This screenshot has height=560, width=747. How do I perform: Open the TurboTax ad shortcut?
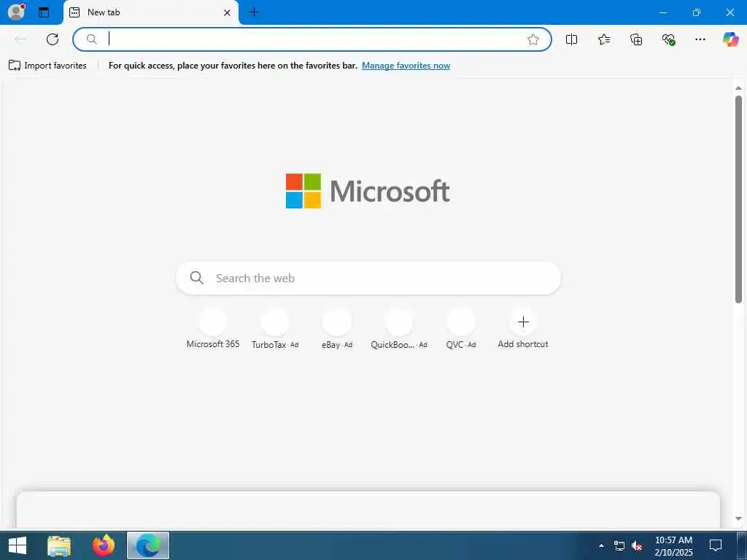coord(275,329)
